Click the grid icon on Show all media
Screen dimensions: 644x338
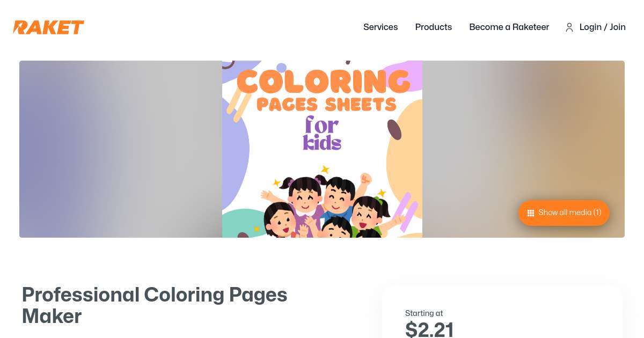point(531,213)
